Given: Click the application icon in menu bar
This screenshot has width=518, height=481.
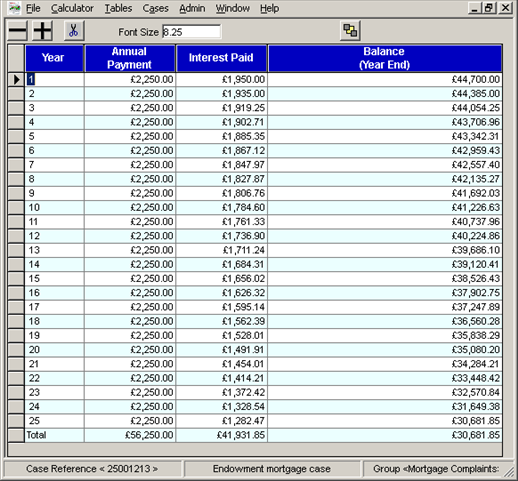Looking at the screenshot, I should coord(14,8).
